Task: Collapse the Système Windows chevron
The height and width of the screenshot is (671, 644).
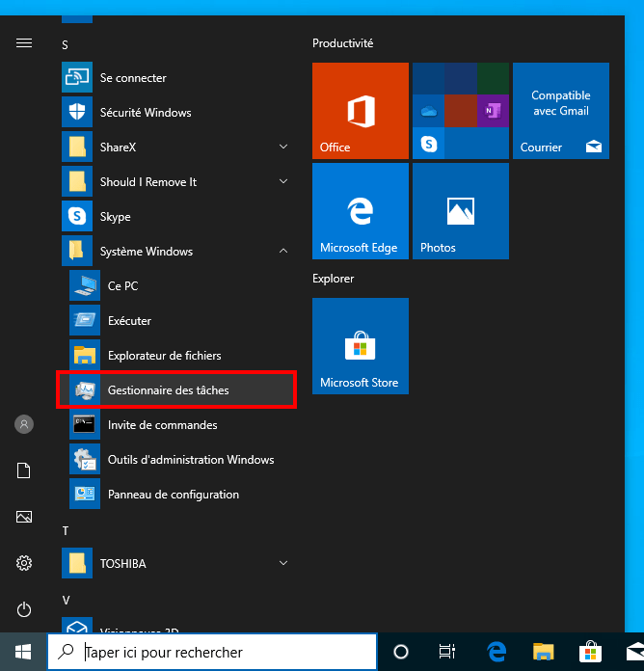Action: 283,251
